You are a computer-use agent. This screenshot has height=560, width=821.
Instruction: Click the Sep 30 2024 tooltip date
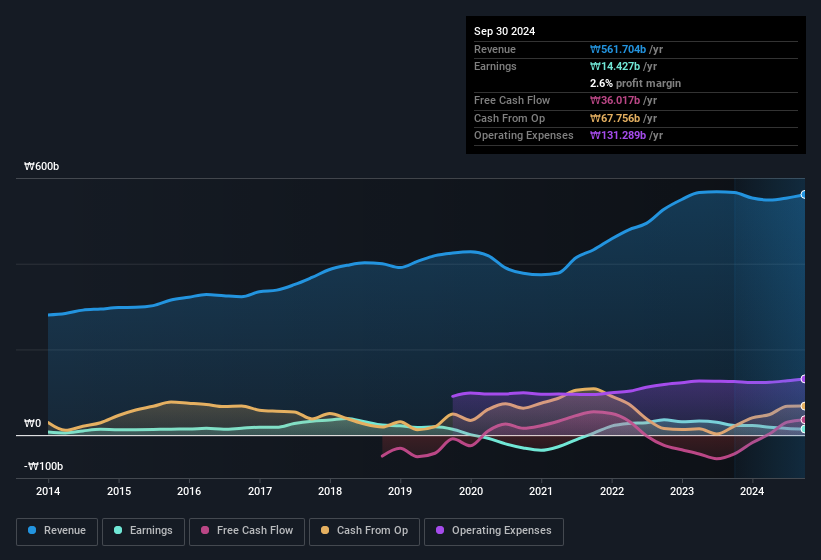[504, 31]
